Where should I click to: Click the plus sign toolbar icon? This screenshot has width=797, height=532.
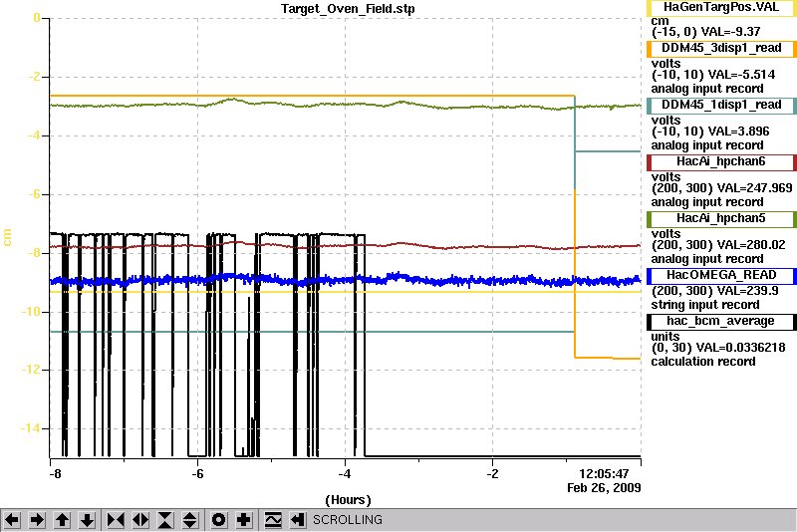click(x=244, y=520)
